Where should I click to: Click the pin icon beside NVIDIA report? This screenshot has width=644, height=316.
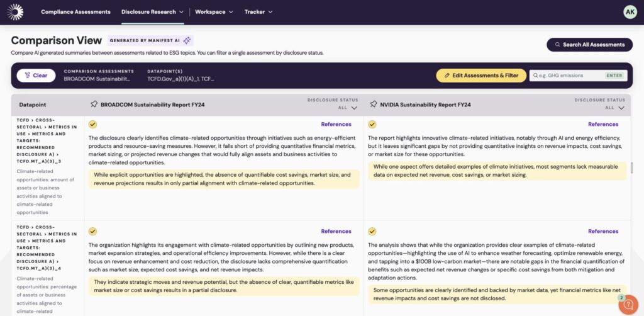374,104
